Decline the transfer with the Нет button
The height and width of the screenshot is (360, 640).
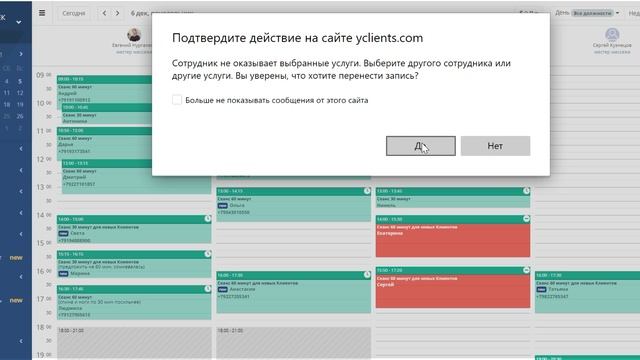tap(495, 146)
